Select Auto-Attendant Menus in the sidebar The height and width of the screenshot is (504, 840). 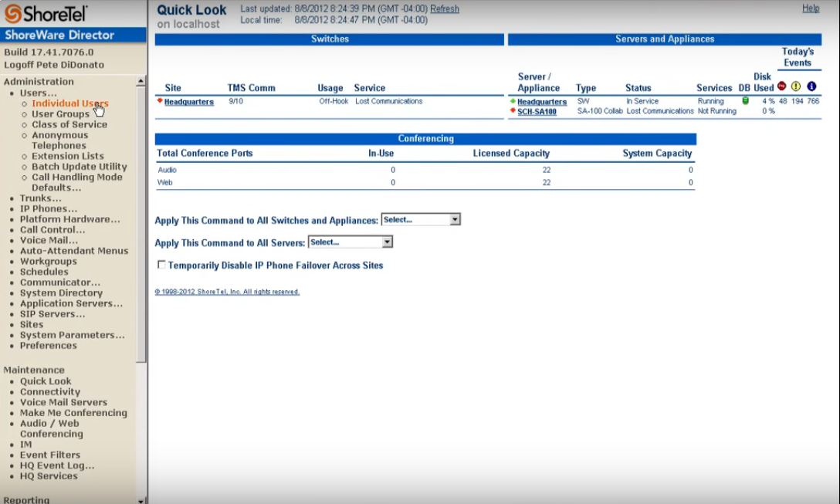[74, 251]
